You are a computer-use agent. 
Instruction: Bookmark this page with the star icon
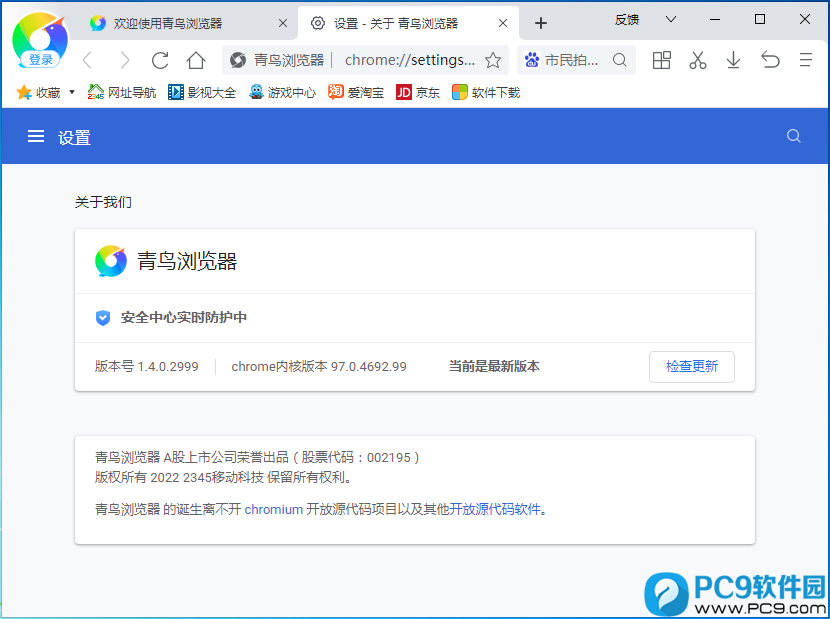click(493, 60)
